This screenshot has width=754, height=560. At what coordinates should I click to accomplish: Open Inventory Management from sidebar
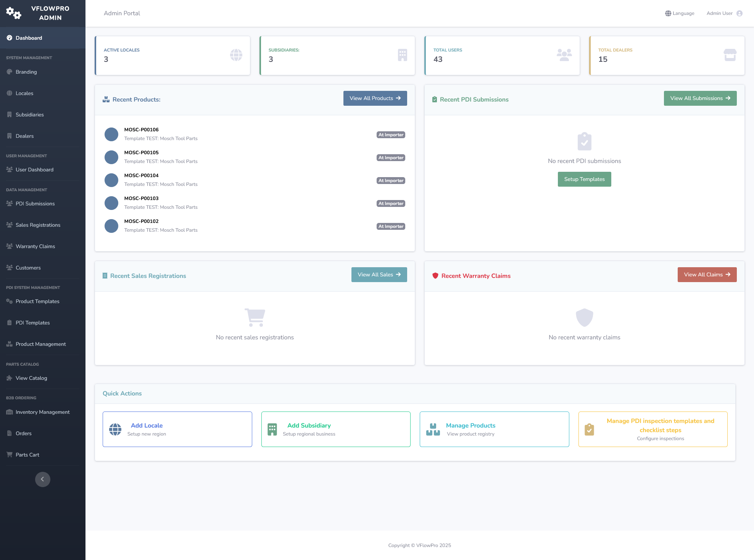42,412
